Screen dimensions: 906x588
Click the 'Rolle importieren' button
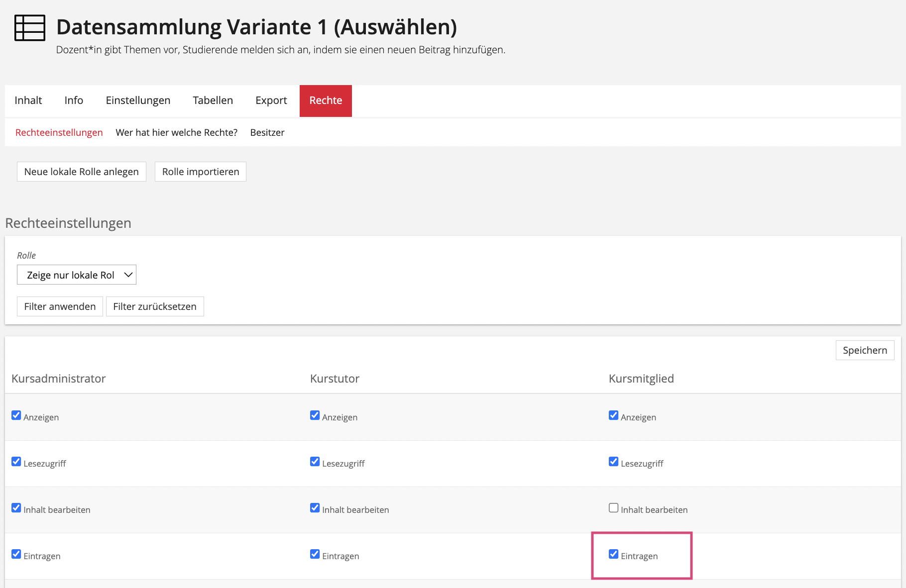click(x=201, y=172)
